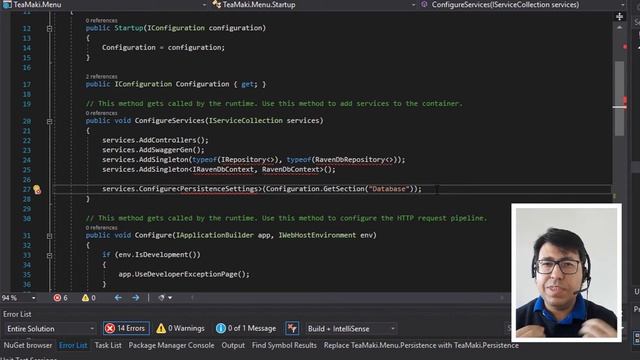
Task: Switch to the Output tab
Action: click(233, 345)
